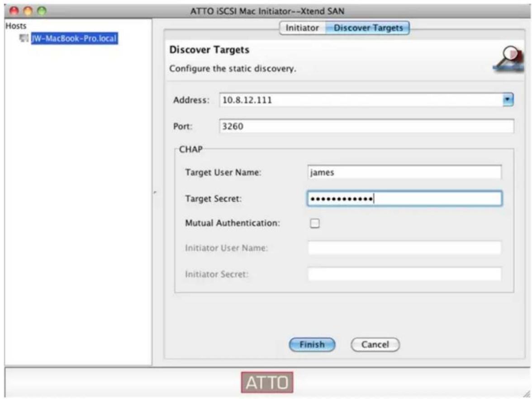The image size is (532, 399).
Task: Click the 'Address:' label
Action: [x=191, y=100]
